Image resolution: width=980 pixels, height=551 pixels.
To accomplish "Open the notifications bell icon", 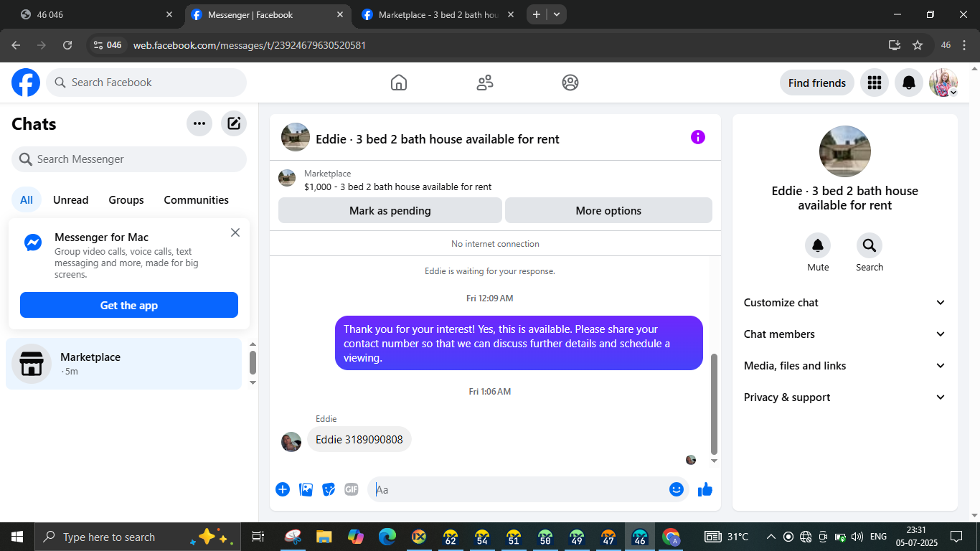I will tap(909, 83).
